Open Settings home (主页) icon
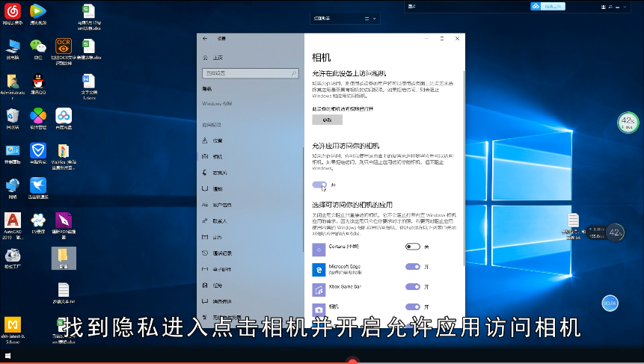Viewport: 644px width, 364px height. pos(205,58)
